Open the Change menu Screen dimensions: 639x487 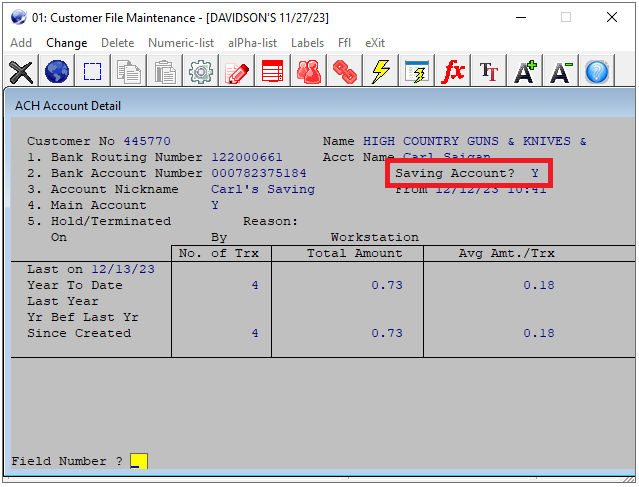click(x=66, y=43)
